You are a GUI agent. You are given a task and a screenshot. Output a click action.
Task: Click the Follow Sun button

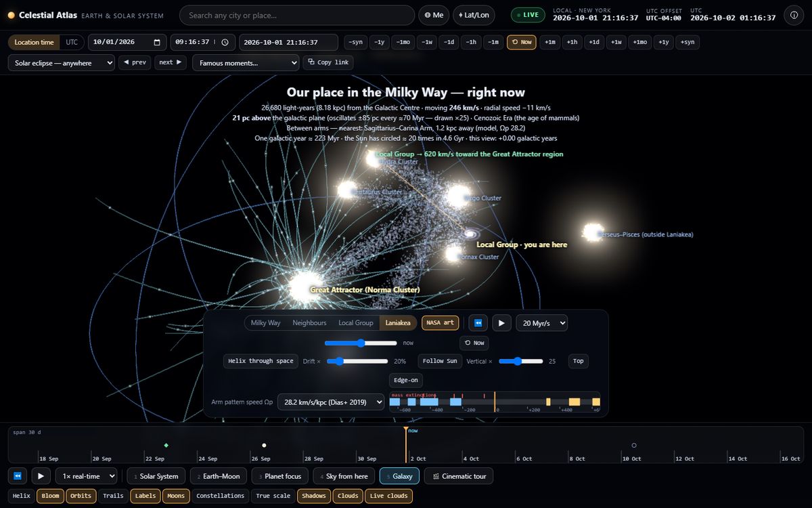click(x=441, y=361)
